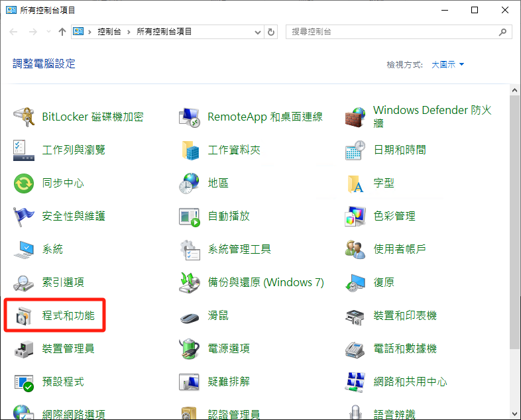Open RemoteApp 和桌面連線 icon
The image size is (521, 420).
click(x=189, y=117)
